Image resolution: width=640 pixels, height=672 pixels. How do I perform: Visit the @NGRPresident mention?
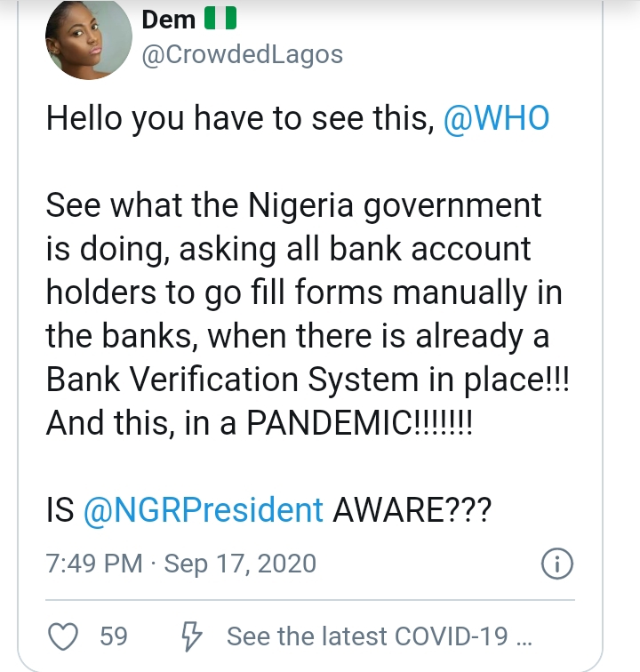(204, 510)
